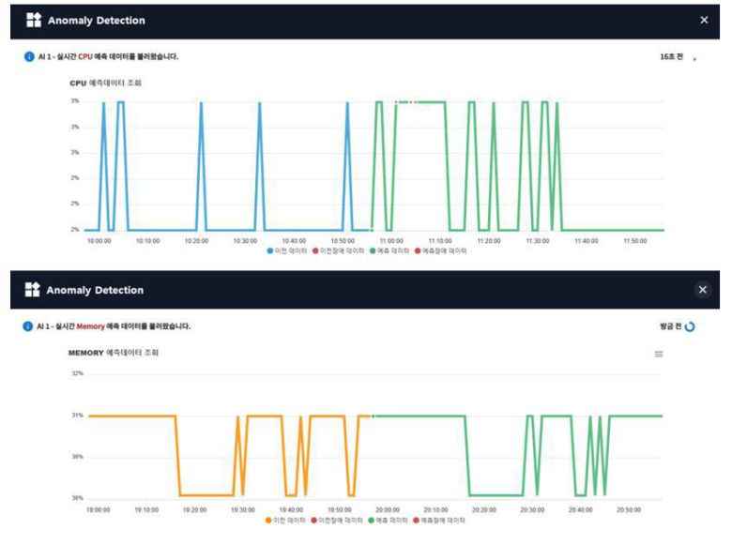Click the Anomaly Detection logo in CPU panel header
This screenshot has height=560, width=732.
33,20
